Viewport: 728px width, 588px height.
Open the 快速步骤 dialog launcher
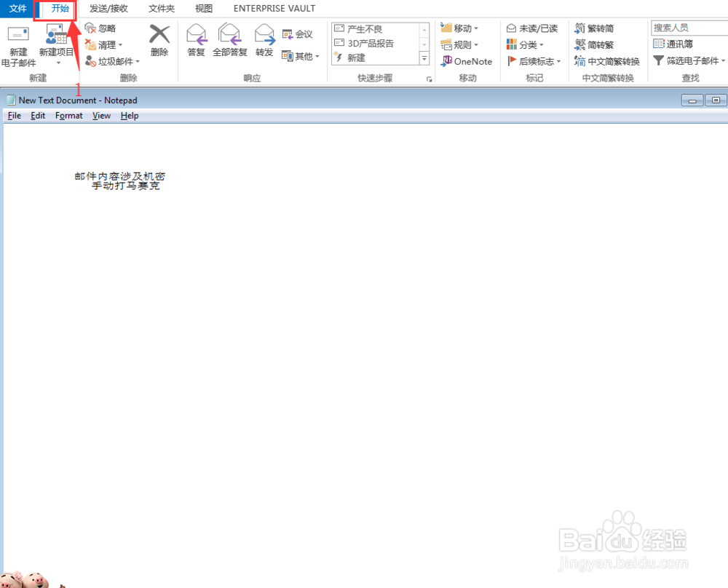tap(430, 79)
